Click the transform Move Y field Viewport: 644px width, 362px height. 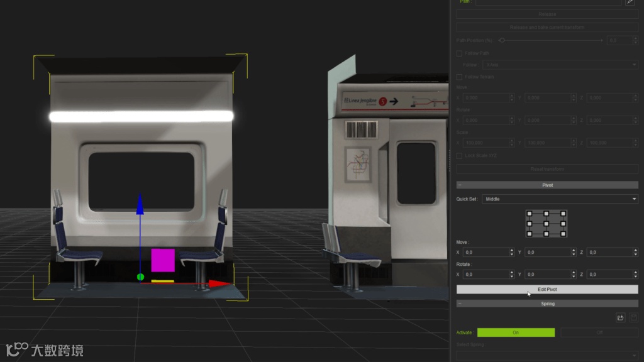click(x=548, y=97)
